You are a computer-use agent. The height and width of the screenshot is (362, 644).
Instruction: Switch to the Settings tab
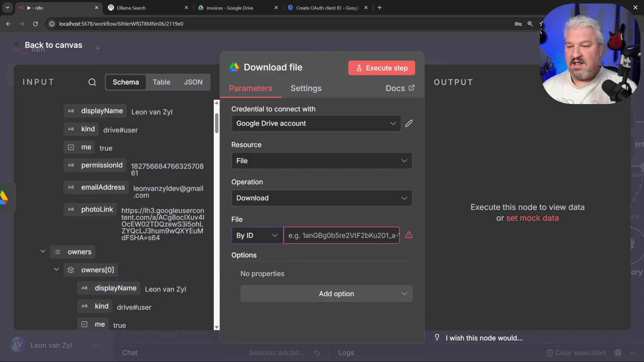(x=306, y=88)
